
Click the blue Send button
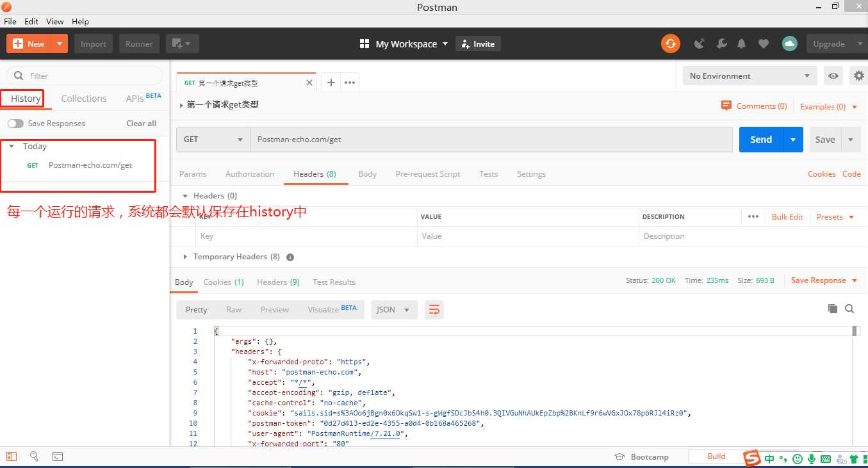click(761, 139)
